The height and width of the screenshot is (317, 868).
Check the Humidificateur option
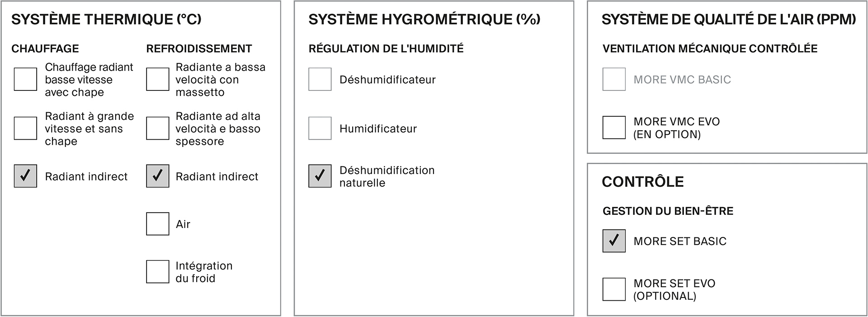(x=320, y=128)
